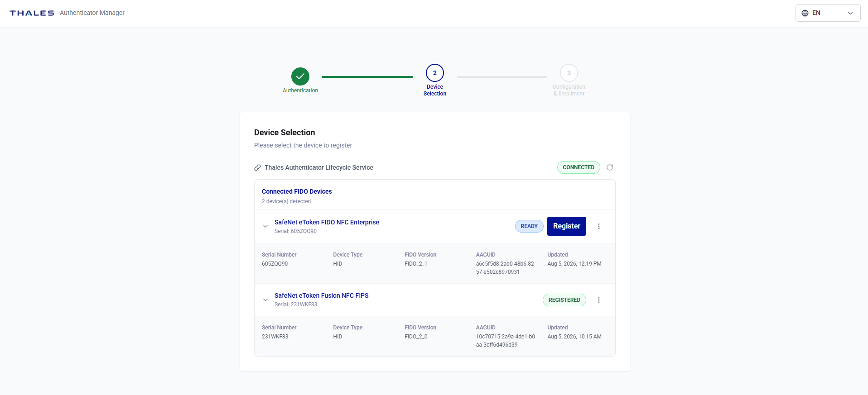Select step 3 Configuration & Enrollment circle
This screenshot has width=868, height=395.
coord(569,73)
